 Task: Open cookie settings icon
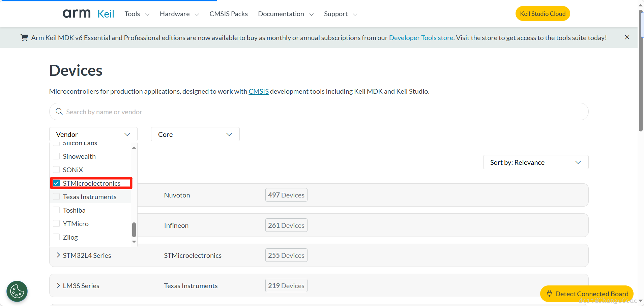click(x=17, y=291)
